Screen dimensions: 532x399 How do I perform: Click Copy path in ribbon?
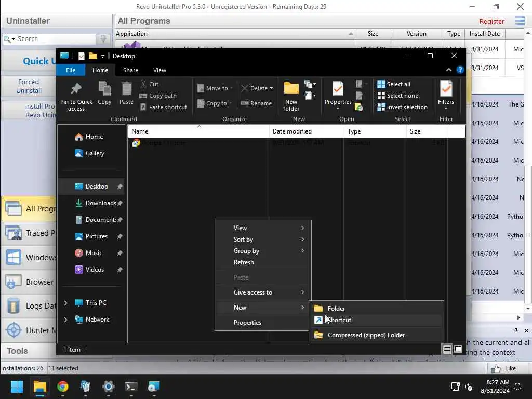pos(158,96)
